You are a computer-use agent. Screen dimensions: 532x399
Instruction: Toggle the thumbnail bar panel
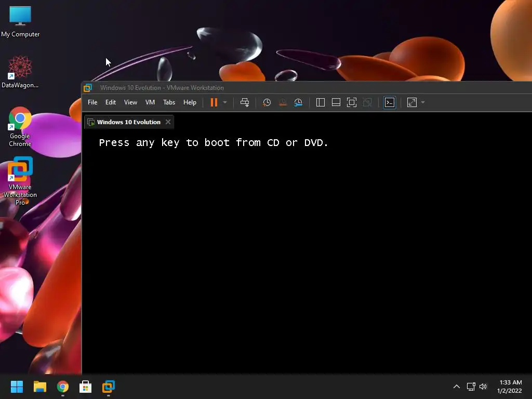(x=336, y=102)
